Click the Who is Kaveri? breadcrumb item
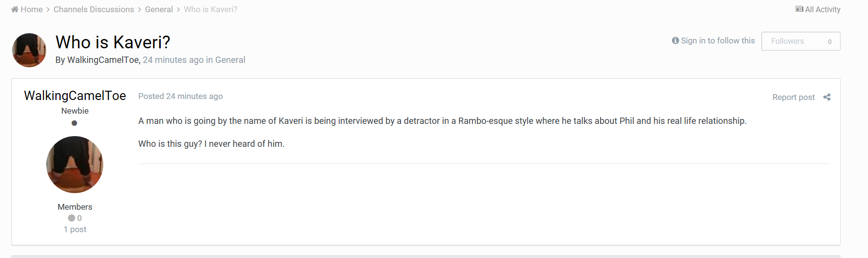Viewport: 868px width, 258px height. click(211, 9)
